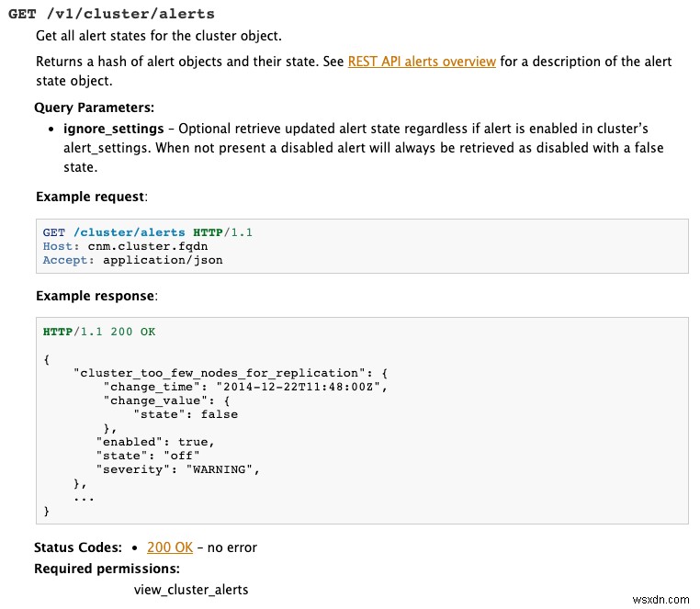Click the HTTP/1.1 200 OK response line
The width and height of the screenshot is (700, 609).
[x=99, y=332]
